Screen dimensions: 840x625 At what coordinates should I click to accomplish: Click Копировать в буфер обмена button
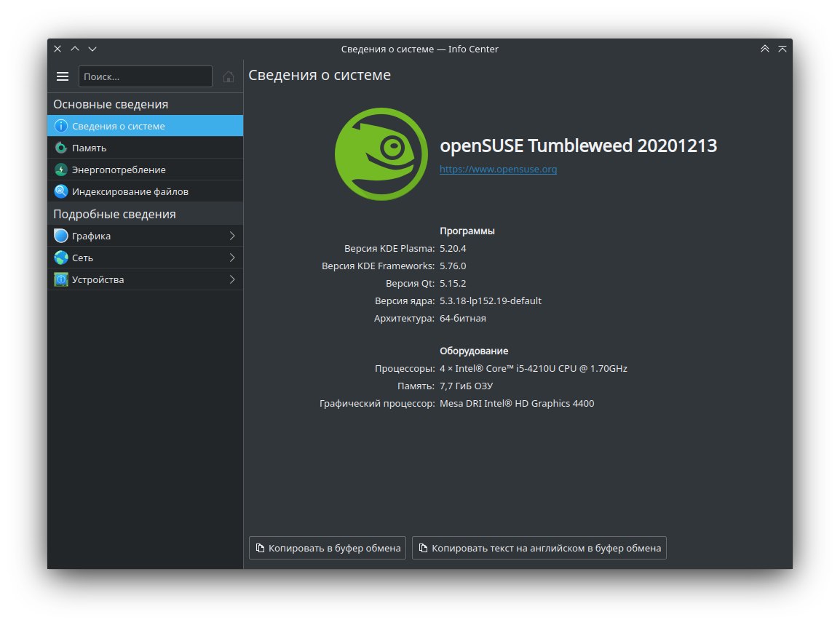pyautogui.click(x=328, y=548)
